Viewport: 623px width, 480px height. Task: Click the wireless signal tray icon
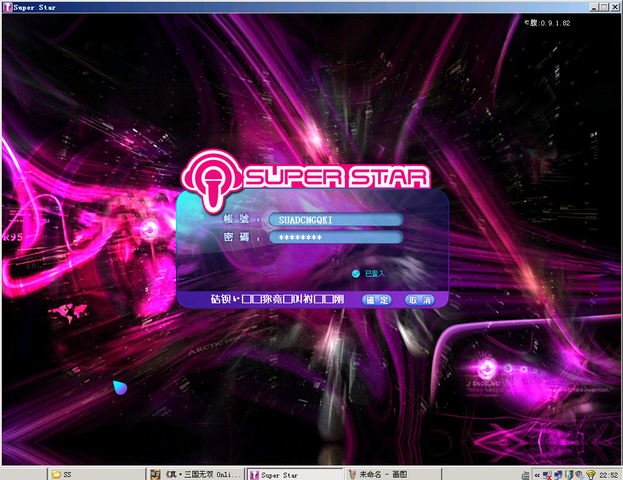click(591, 475)
